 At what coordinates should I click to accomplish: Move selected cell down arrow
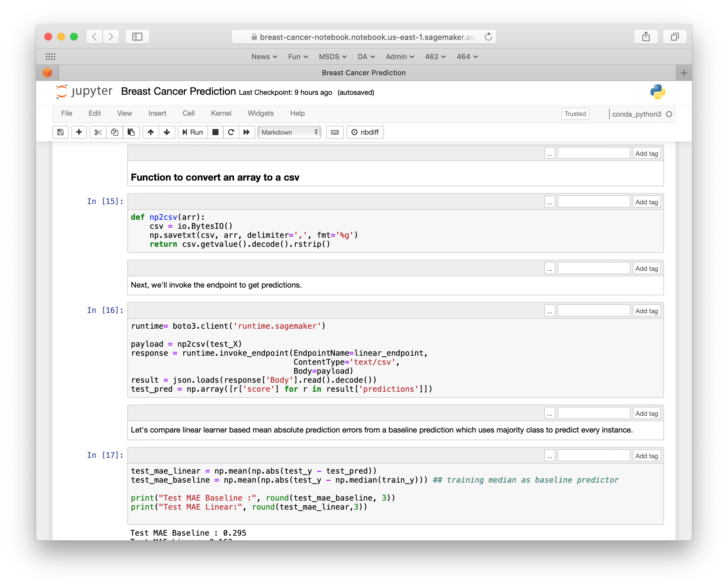167,132
